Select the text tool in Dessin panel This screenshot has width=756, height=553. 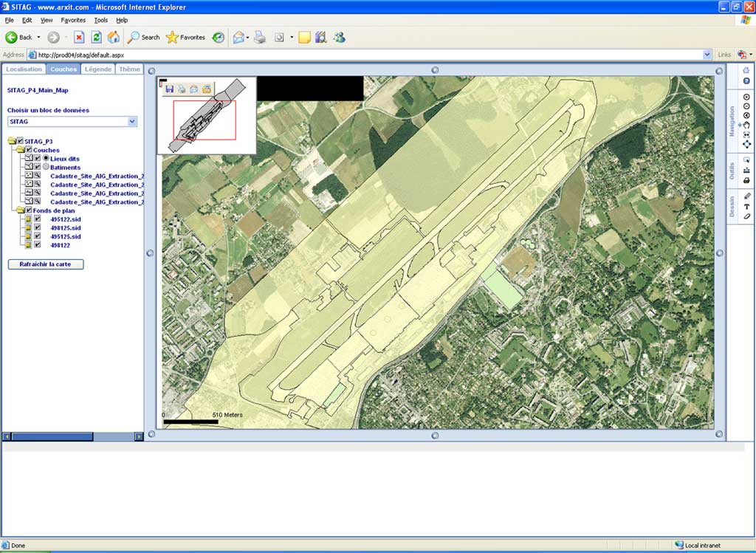click(x=746, y=206)
